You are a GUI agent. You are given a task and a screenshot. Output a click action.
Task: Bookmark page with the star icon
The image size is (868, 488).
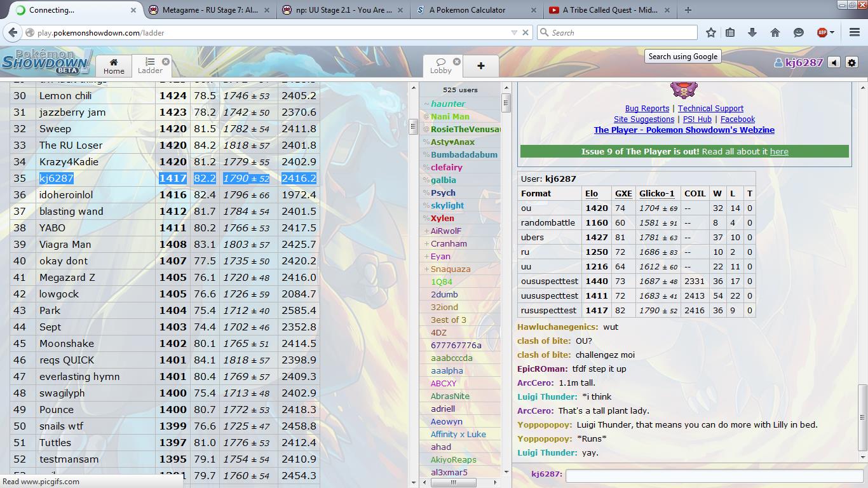(711, 32)
